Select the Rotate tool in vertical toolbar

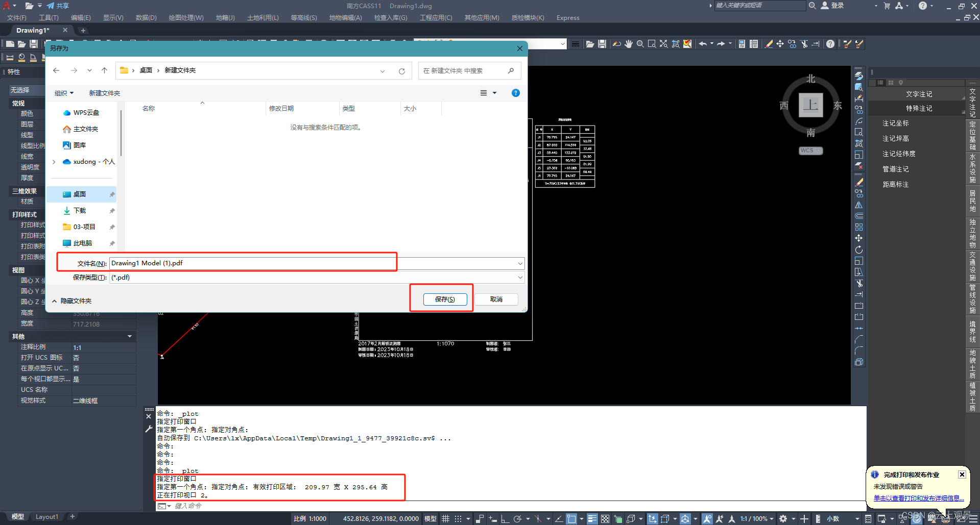coord(859,250)
